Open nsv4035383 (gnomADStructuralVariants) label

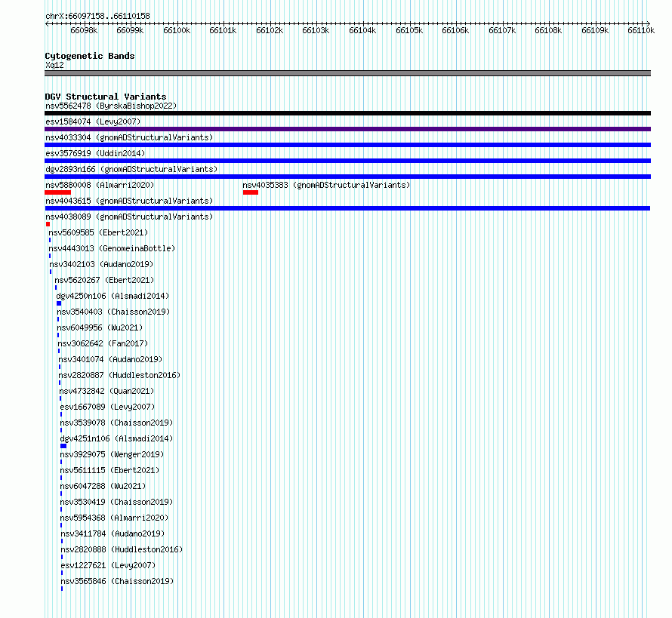point(326,185)
